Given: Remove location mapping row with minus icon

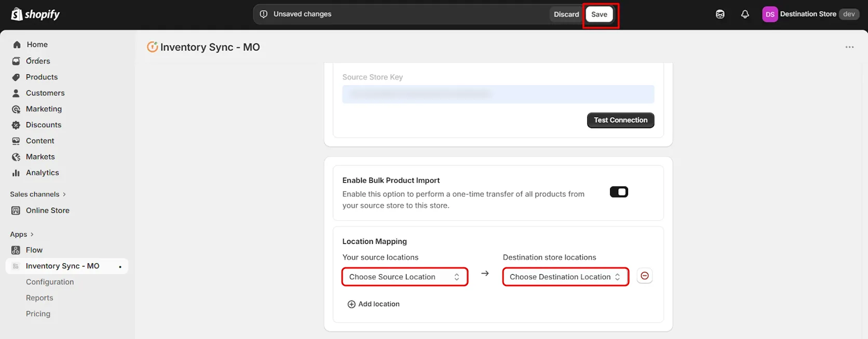Looking at the screenshot, I should pos(645,276).
